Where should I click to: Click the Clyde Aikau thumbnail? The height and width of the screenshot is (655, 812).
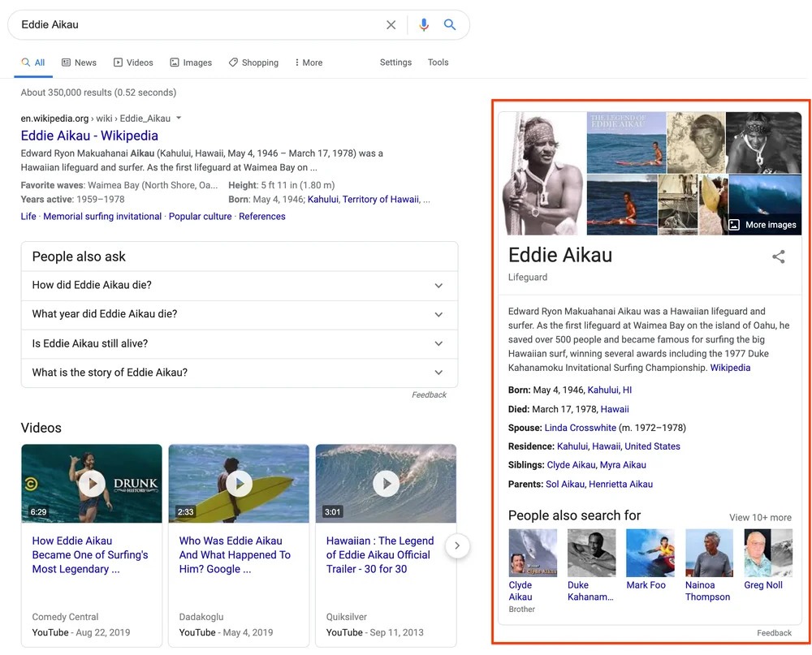[532, 552]
